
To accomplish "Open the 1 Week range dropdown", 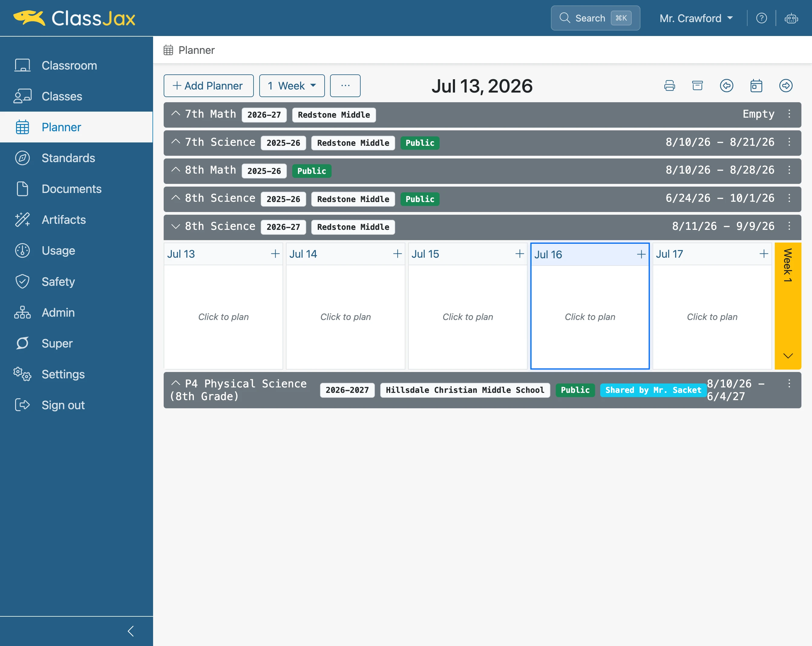I will [292, 86].
